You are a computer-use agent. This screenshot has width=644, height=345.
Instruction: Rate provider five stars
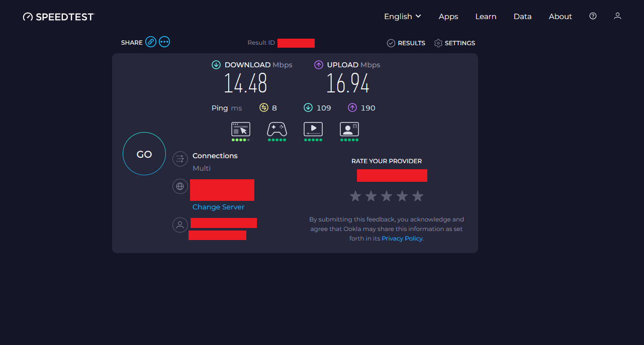[x=418, y=196]
